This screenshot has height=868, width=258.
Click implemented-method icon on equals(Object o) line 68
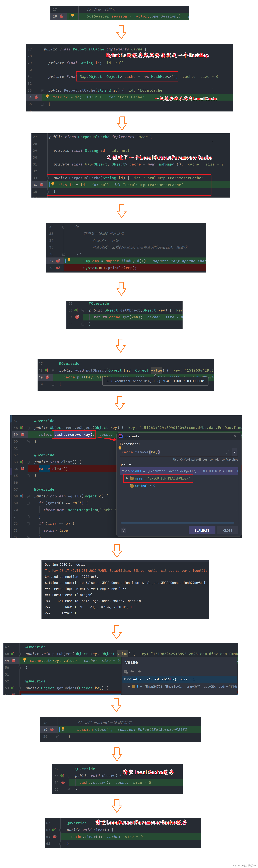pyautogui.click(x=22, y=496)
